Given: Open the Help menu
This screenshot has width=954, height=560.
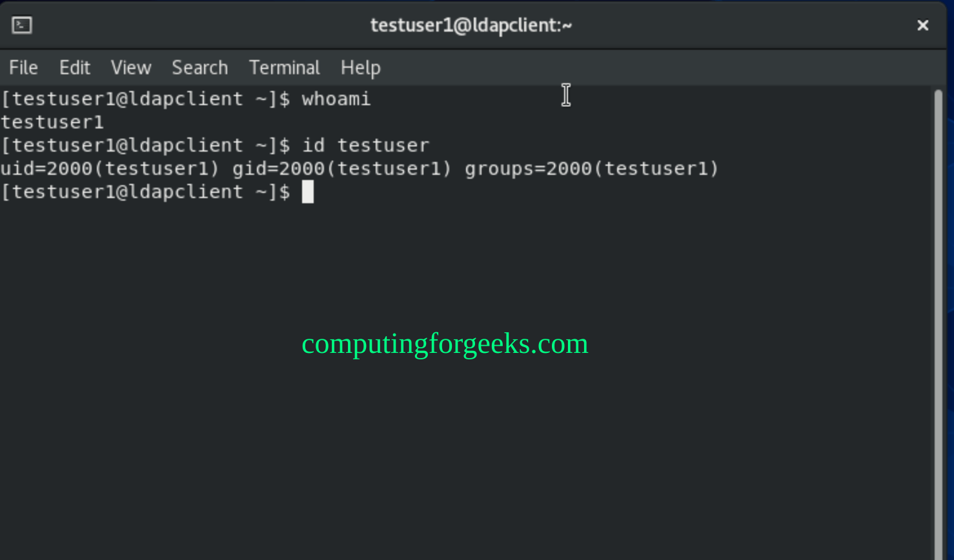Looking at the screenshot, I should (360, 68).
